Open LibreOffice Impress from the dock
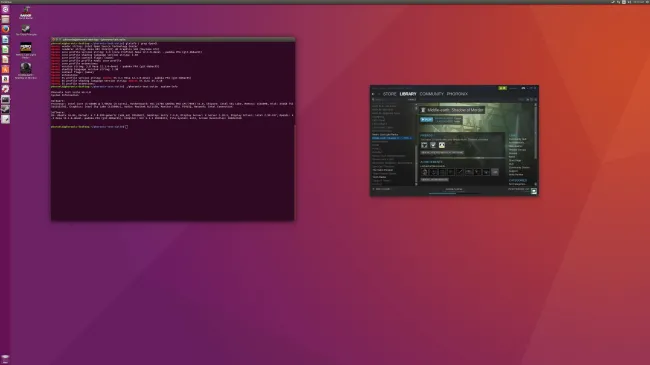The height and width of the screenshot is (365, 650). click(x=5, y=59)
